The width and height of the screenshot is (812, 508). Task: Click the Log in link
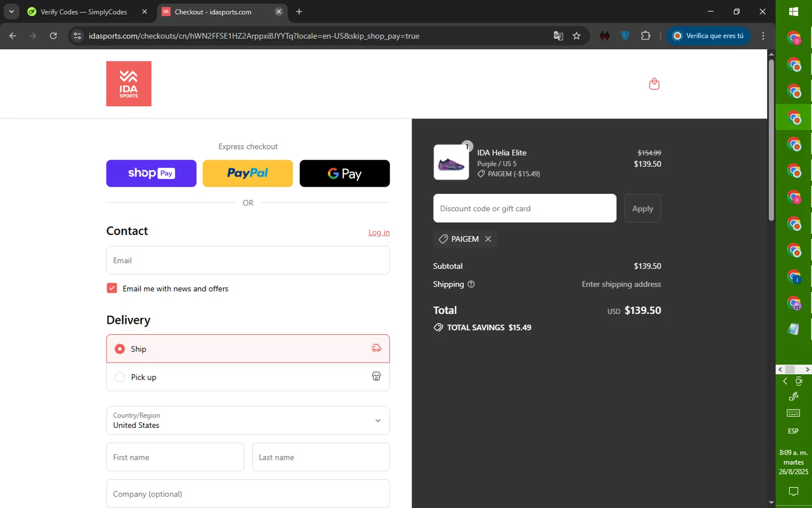379,232
